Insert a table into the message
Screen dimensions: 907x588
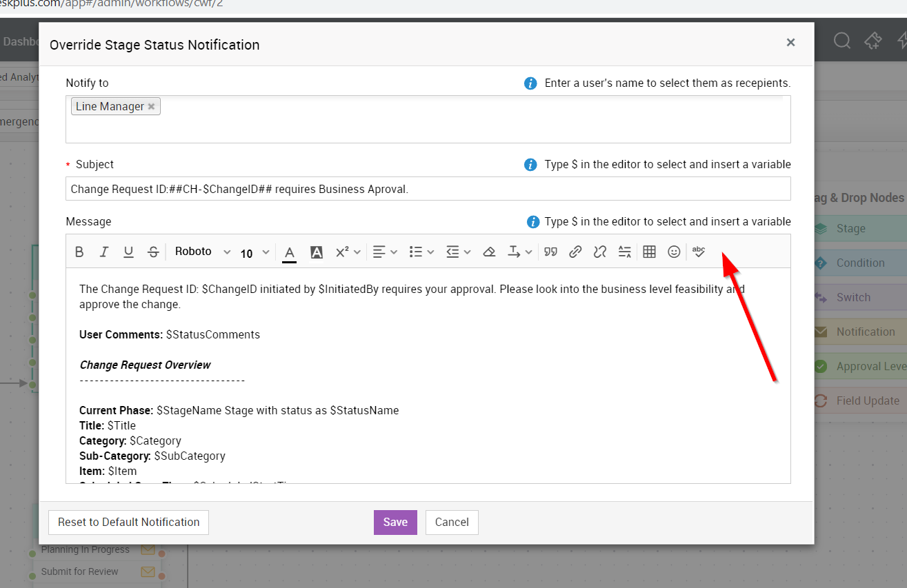(649, 252)
